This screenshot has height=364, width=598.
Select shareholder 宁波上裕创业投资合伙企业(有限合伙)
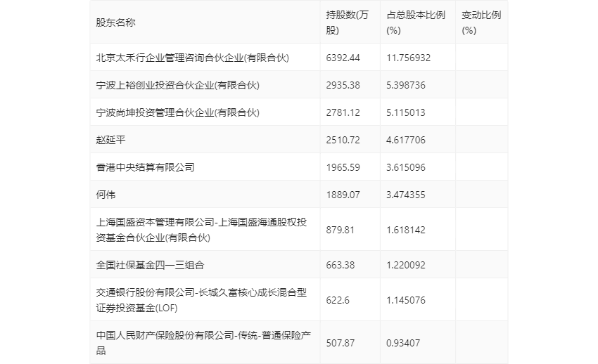[x=178, y=85]
